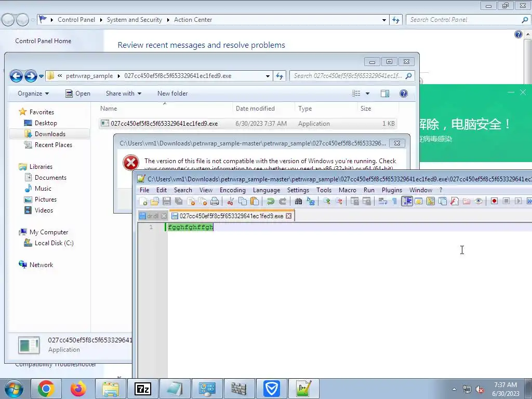Open Chrome from the Windows taskbar
Screen dimensions: 532x399
pyautogui.click(x=46, y=389)
